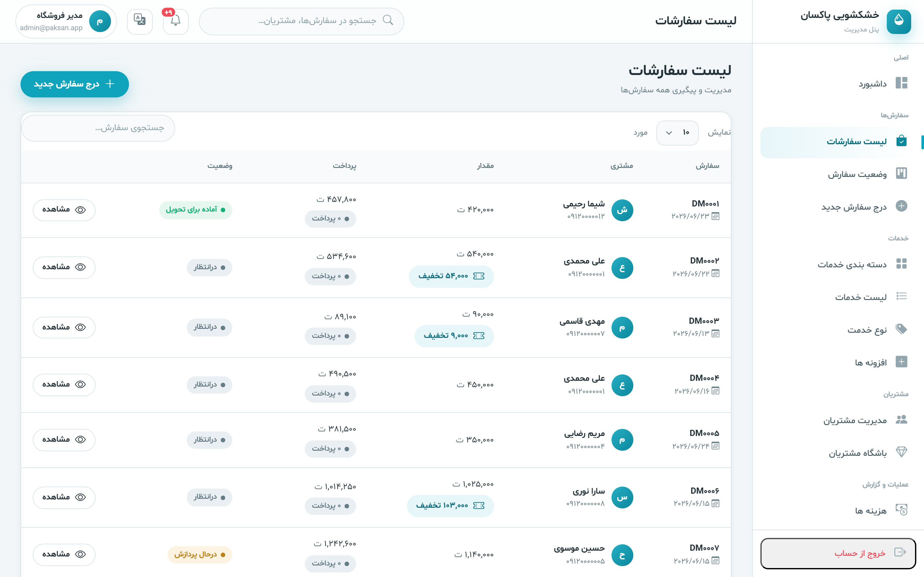Click the وضعیت سفارش board icon
This screenshot has width=924, height=577.
901,174
